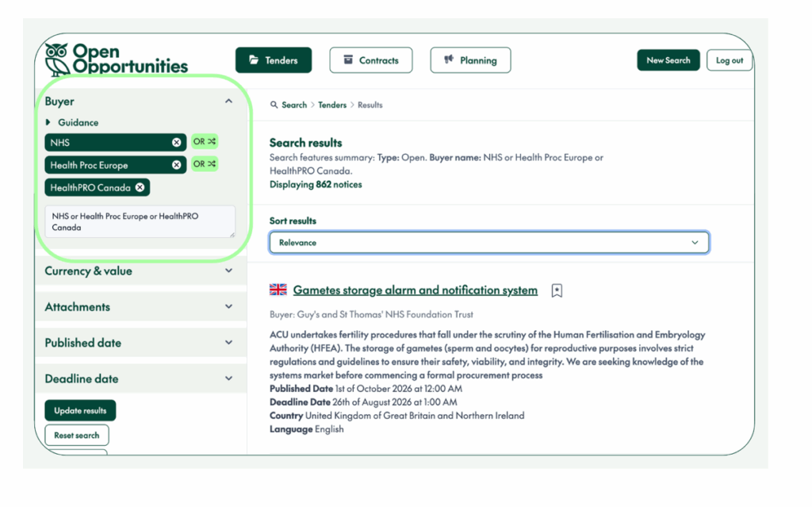Click inside the buyer query text box
The width and height of the screenshot is (812, 507).
(x=140, y=221)
